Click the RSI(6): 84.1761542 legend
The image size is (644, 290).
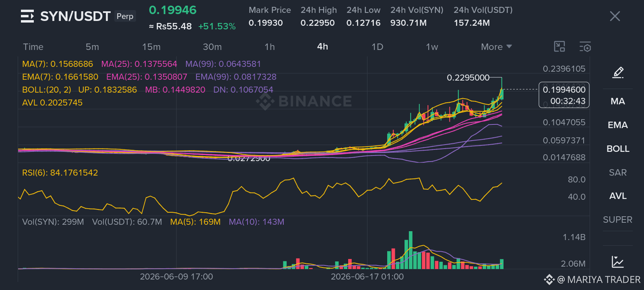(x=60, y=173)
